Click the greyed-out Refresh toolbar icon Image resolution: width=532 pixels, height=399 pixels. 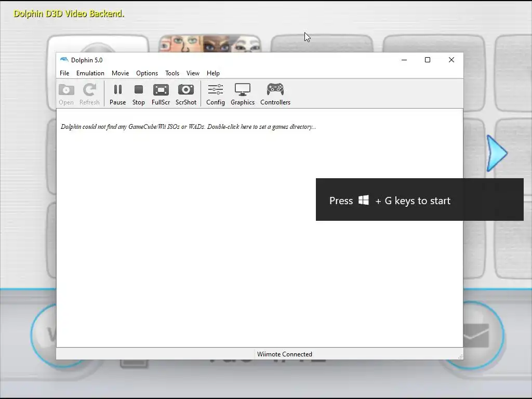click(x=89, y=95)
